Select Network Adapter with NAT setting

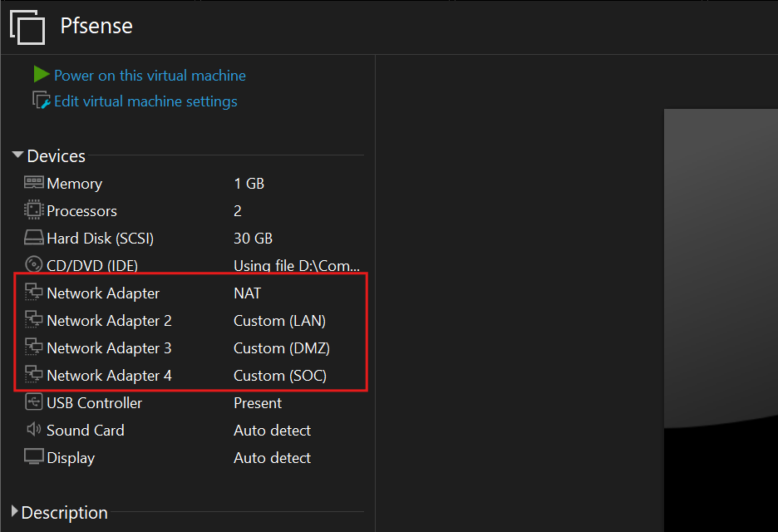pyautogui.click(x=103, y=293)
